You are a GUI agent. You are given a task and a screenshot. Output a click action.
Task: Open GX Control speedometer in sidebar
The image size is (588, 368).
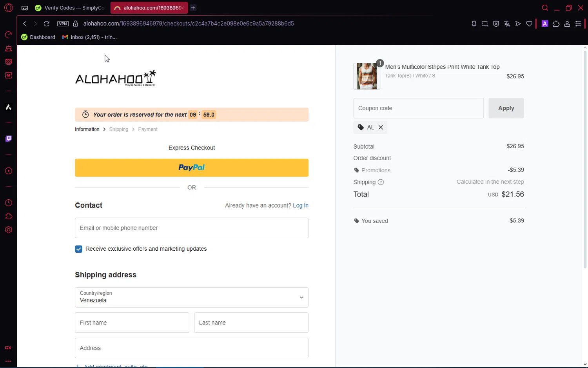coord(8,35)
